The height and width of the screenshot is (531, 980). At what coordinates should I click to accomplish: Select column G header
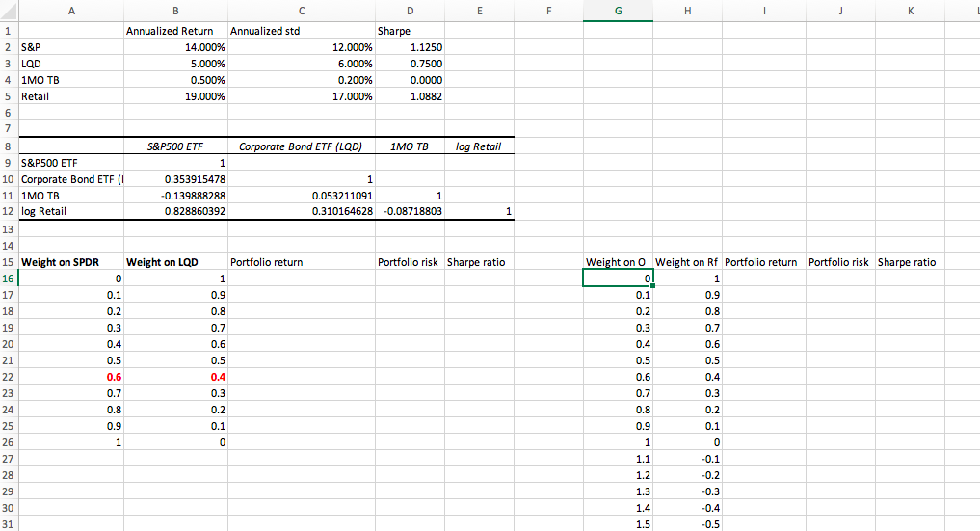pyautogui.click(x=618, y=11)
